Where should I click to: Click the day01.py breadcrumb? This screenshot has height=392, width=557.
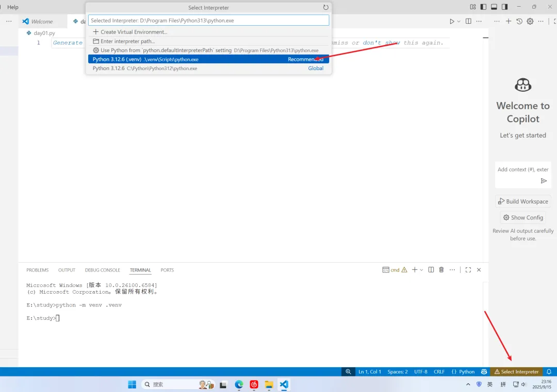[41, 33]
